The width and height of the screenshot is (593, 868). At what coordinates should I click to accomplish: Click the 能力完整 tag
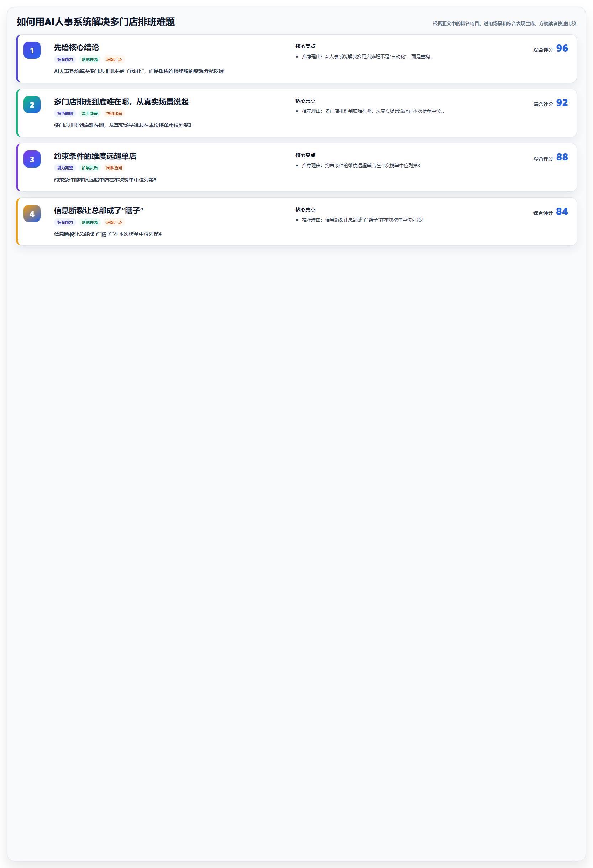point(65,168)
